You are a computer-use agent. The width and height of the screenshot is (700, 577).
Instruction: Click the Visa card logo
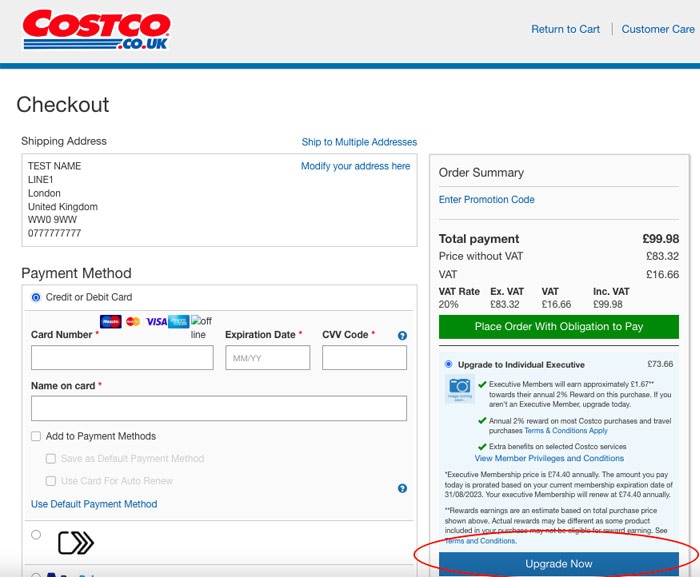(156, 322)
